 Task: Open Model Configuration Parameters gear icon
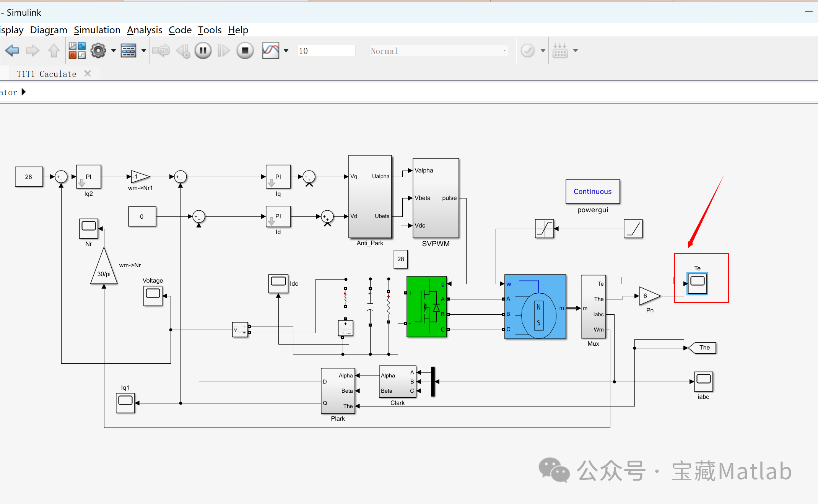click(x=98, y=50)
